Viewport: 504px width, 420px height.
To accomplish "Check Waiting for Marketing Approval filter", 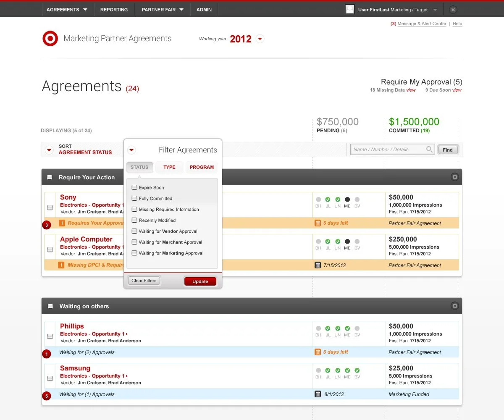I will [x=134, y=253].
